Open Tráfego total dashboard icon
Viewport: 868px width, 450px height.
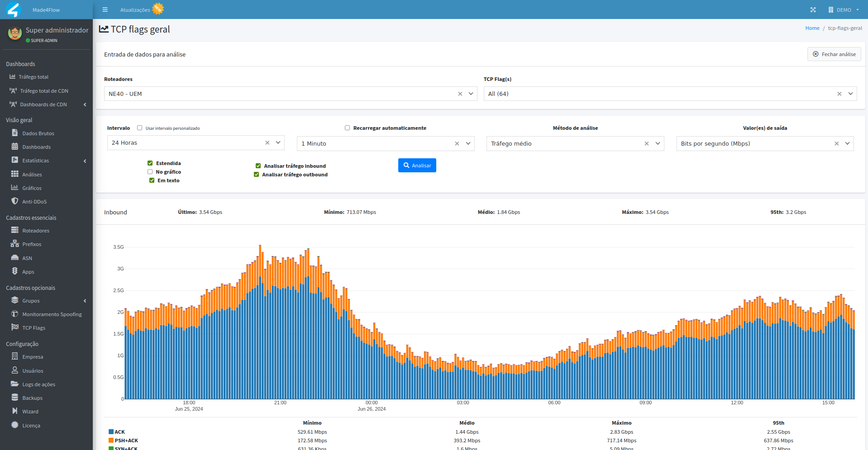click(x=13, y=77)
